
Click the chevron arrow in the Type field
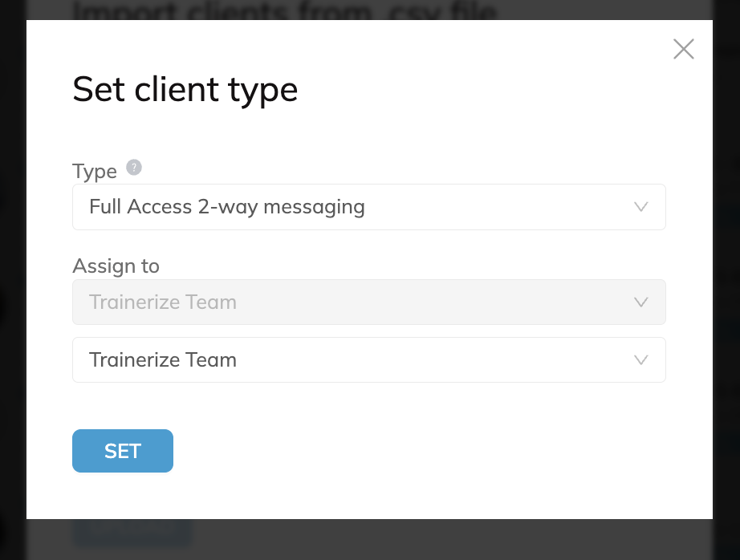point(640,207)
